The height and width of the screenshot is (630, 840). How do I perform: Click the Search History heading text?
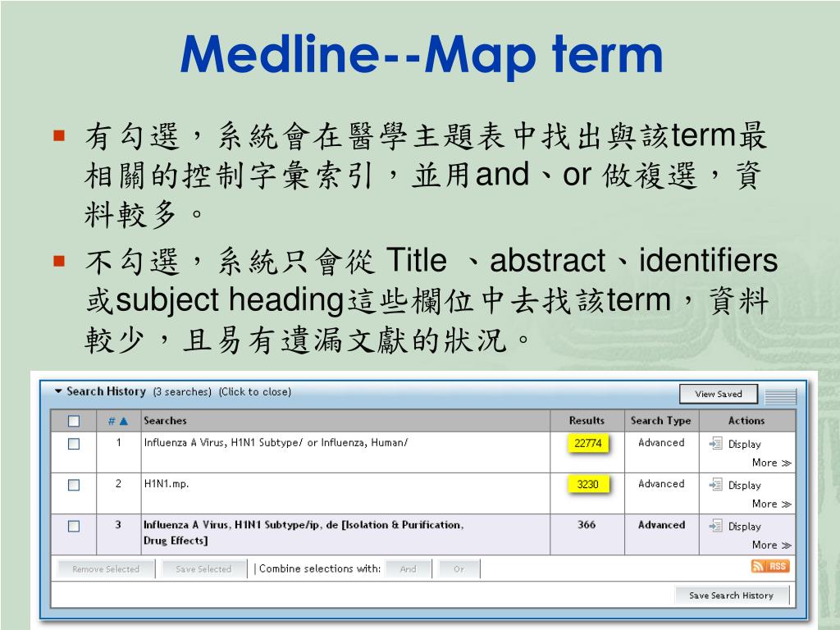coord(106,391)
